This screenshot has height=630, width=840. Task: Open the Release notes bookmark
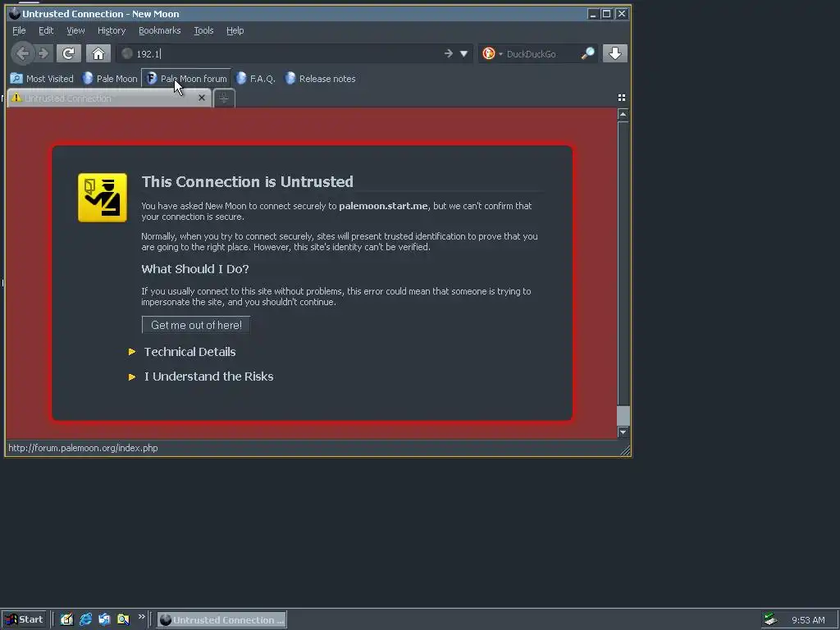coord(321,79)
